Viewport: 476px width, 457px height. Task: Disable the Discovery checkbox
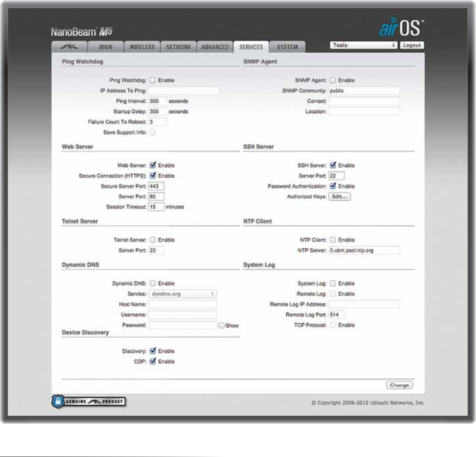tap(153, 350)
